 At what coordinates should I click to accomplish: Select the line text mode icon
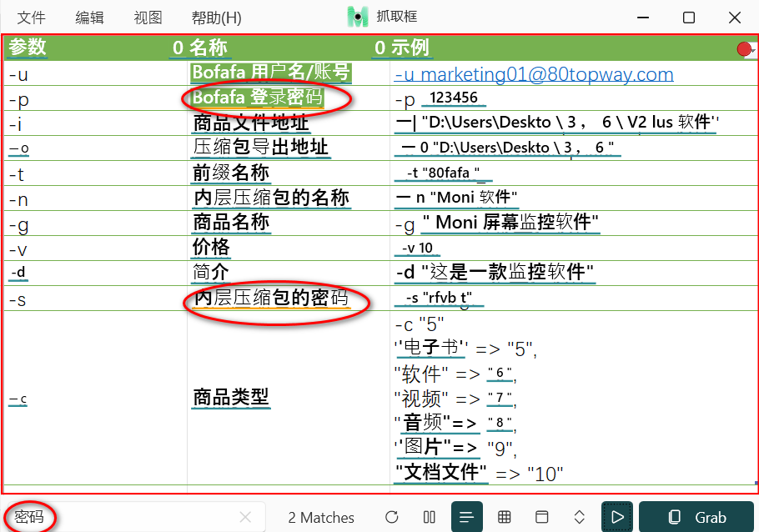(x=467, y=518)
